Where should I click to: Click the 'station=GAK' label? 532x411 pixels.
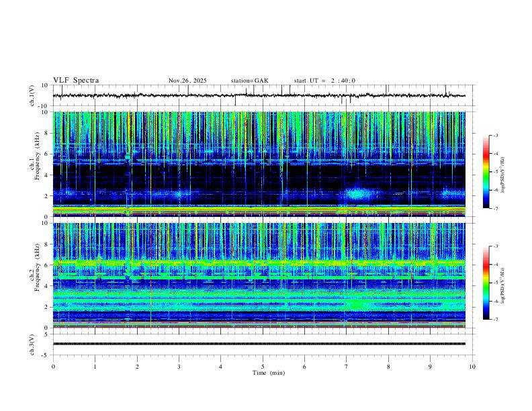point(249,81)
